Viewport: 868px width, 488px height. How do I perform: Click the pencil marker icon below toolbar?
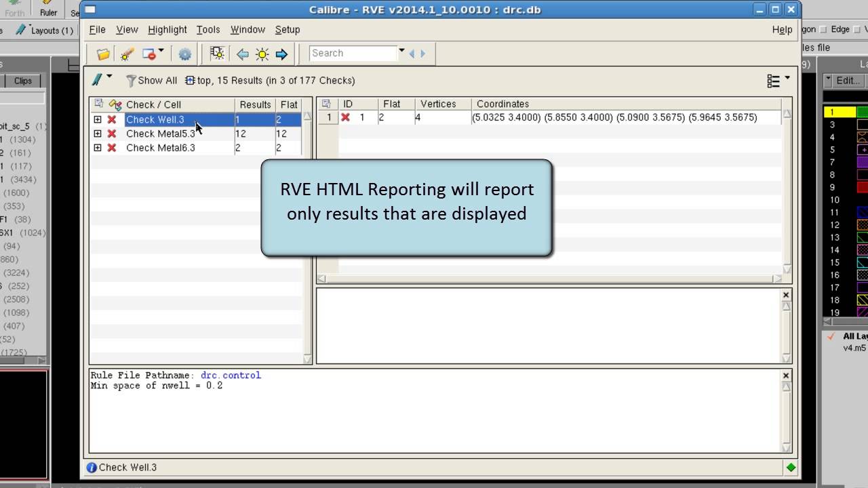click(98, 80)
